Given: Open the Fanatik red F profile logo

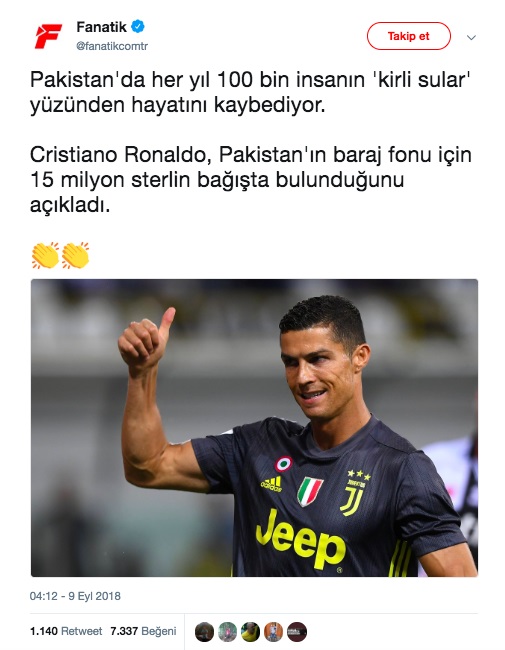Looking at the screenshot, I should tap(48, 36).
